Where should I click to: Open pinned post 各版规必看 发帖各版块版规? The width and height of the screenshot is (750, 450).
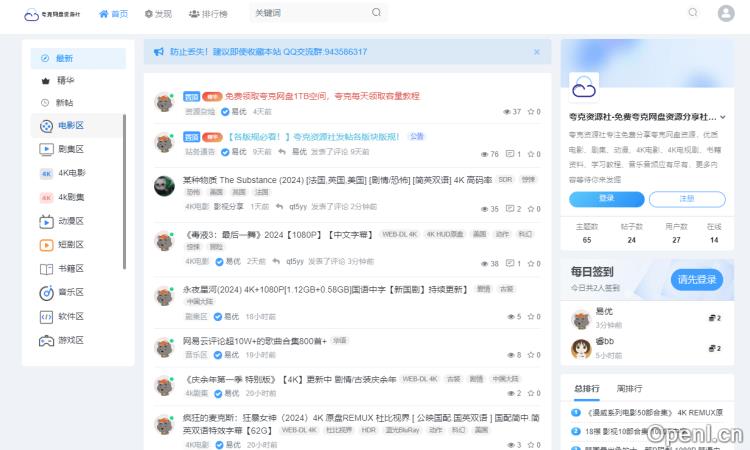[313, 137]
